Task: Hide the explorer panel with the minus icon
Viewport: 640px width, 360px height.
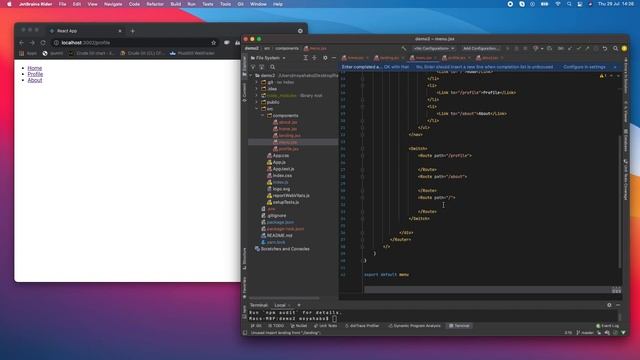Action: [x=334, y=58]
